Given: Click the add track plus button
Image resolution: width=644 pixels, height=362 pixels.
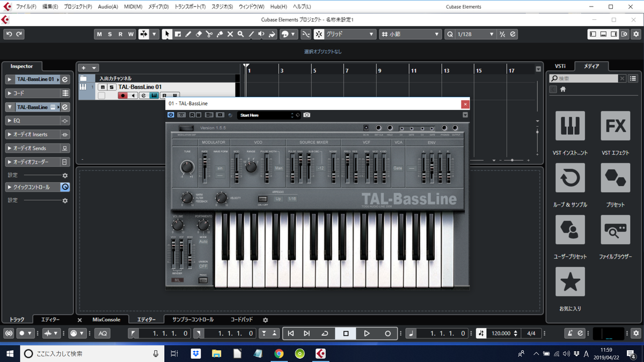Looking at the screenshot, I should click(83, 68).
